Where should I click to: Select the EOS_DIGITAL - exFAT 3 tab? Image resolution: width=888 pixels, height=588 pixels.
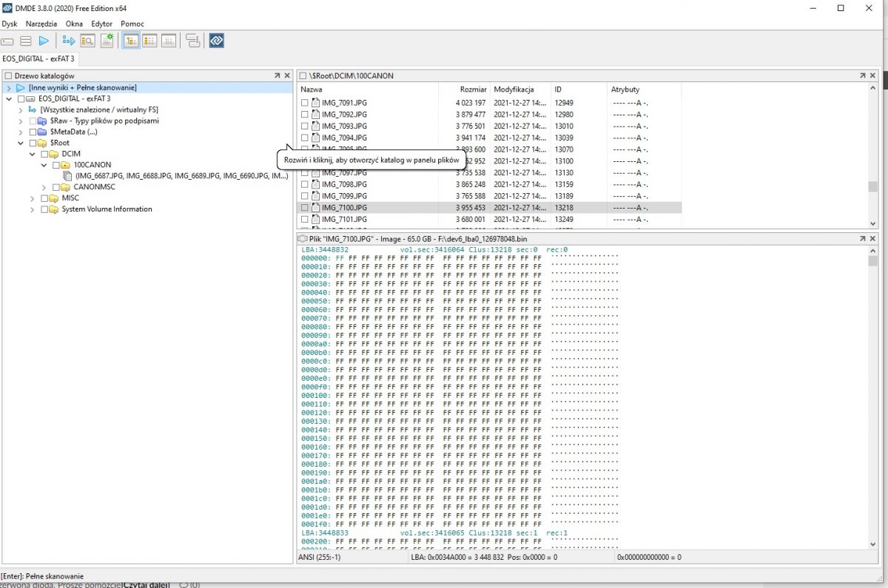38,58
